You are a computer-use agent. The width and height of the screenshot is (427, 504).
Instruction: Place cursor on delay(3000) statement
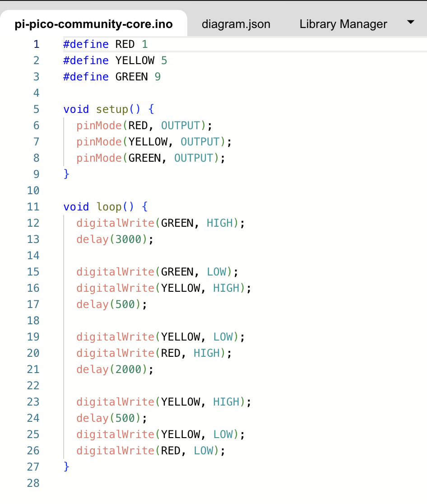coord(115,239)
